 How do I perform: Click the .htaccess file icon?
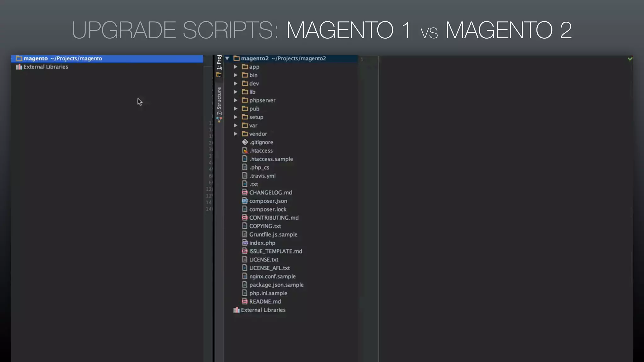coord(245,151)
